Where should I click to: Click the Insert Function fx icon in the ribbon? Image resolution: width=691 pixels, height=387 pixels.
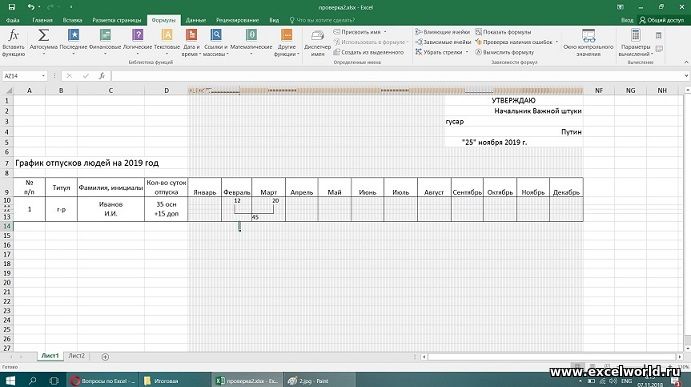(x=13, y=35)
